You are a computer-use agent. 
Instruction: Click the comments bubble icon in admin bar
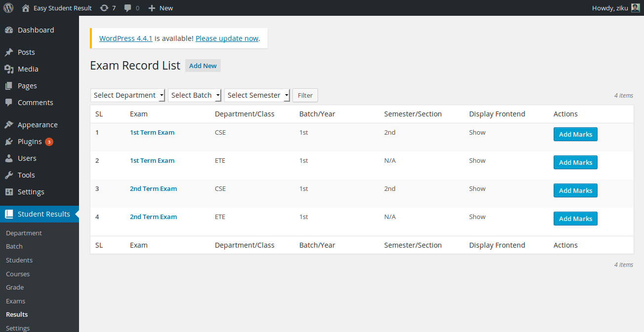[x=128, y=8]
